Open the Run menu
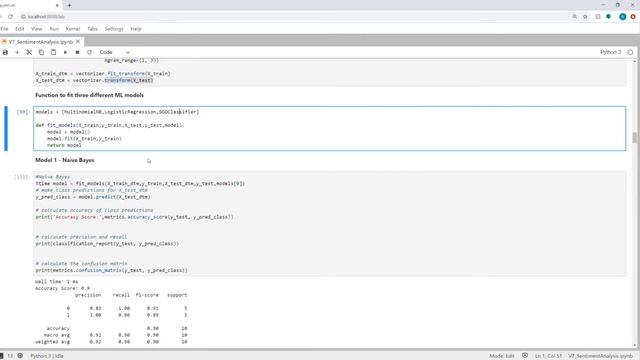This screenshot has width=640, height=360. pos(54,29)
